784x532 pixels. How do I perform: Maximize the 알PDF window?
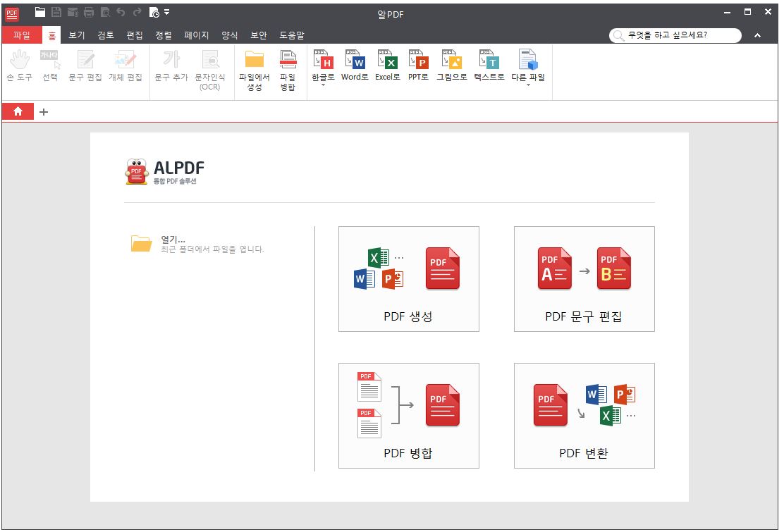pos(747,12)
